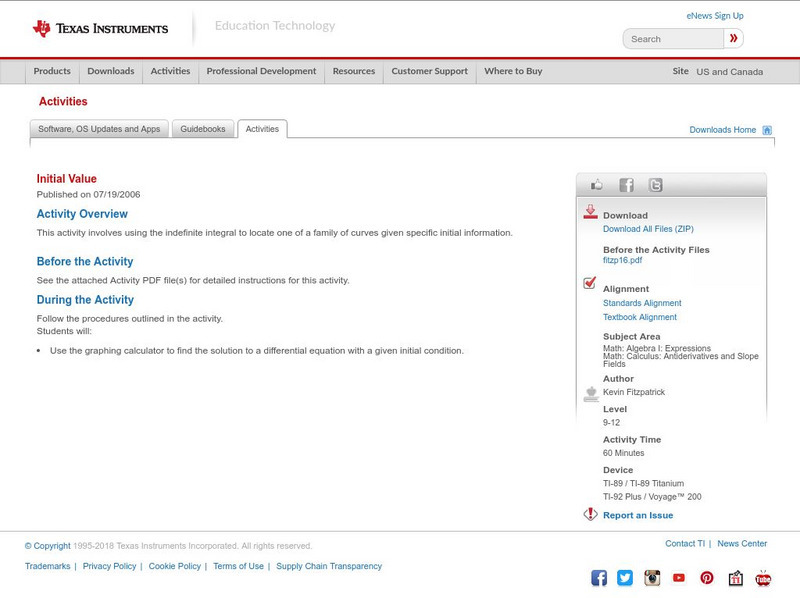Click the During the Activity heading
Image resolution: width=800 pixels, height=598 pixels.
(x=85, y=300)
